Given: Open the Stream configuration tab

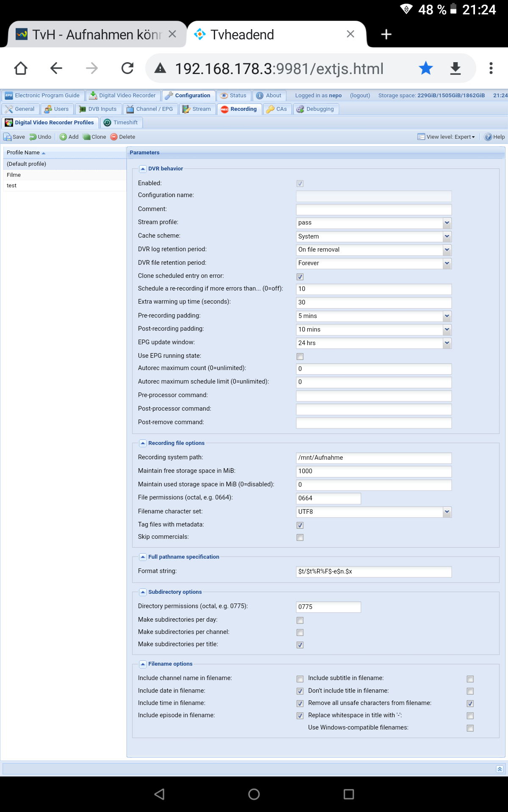Looking at the screenshot, I should point(197,109).
